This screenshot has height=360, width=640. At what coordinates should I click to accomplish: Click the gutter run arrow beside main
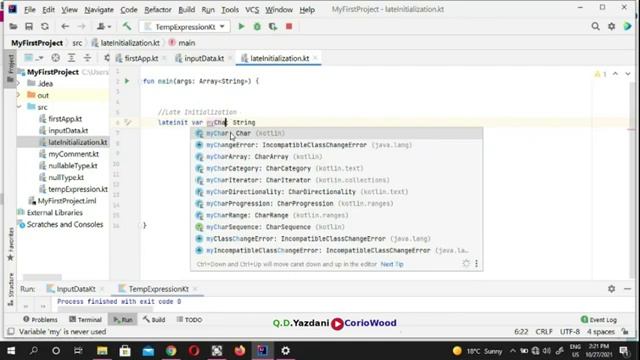click(x=127, y=81)
